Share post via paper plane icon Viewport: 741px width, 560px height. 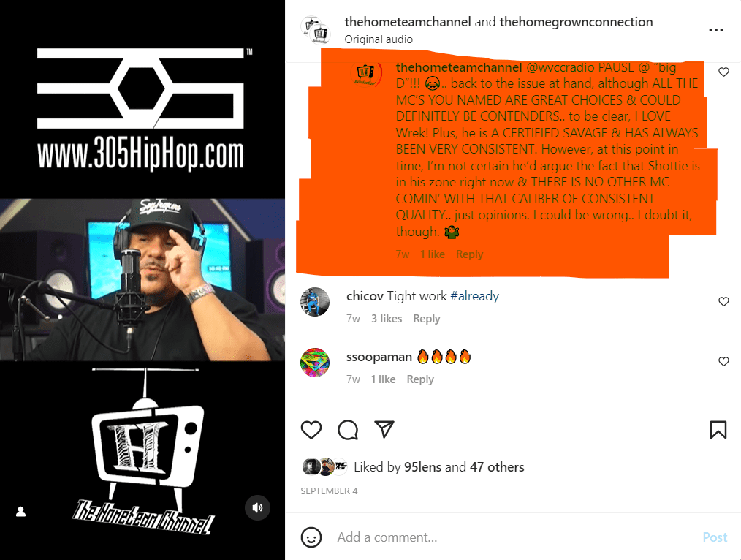[384, 429]
